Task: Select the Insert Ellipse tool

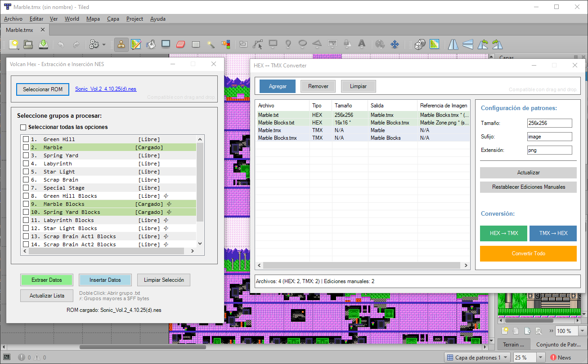Action: tap(303, 44)
